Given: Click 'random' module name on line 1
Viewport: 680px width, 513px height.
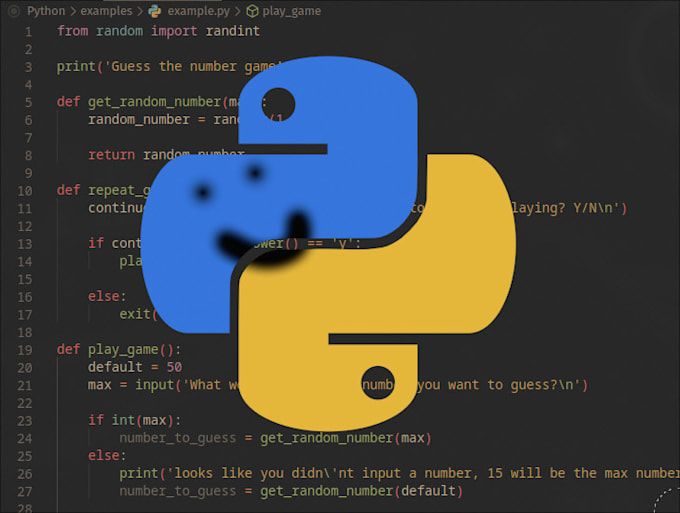Looking at the screenshot, I should tap(119, 31).
